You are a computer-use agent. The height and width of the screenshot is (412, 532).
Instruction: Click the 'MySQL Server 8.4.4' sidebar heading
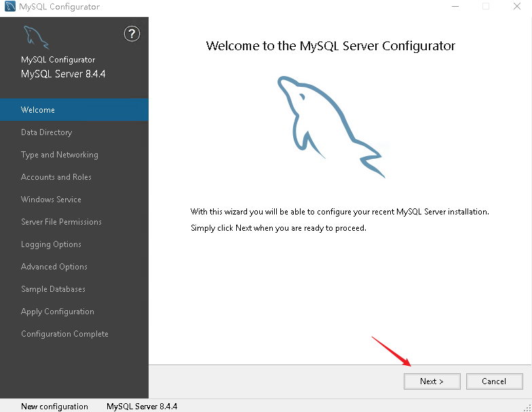63,73
